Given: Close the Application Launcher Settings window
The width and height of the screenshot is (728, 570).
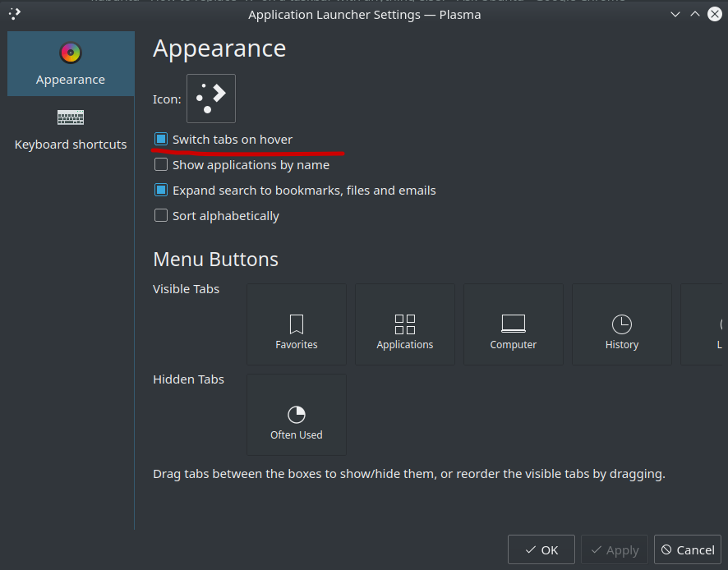Looking at the screenshot, I should pos(715,15).
